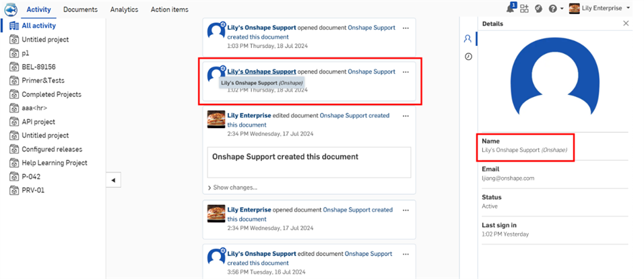Expand Show changes...
644x279 pixels.
(x=232, y=187)
